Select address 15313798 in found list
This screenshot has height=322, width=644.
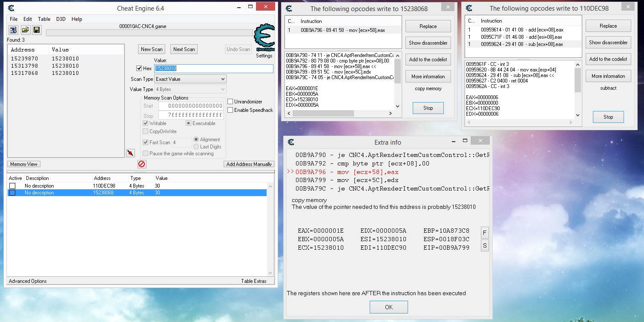pos(24,66)
